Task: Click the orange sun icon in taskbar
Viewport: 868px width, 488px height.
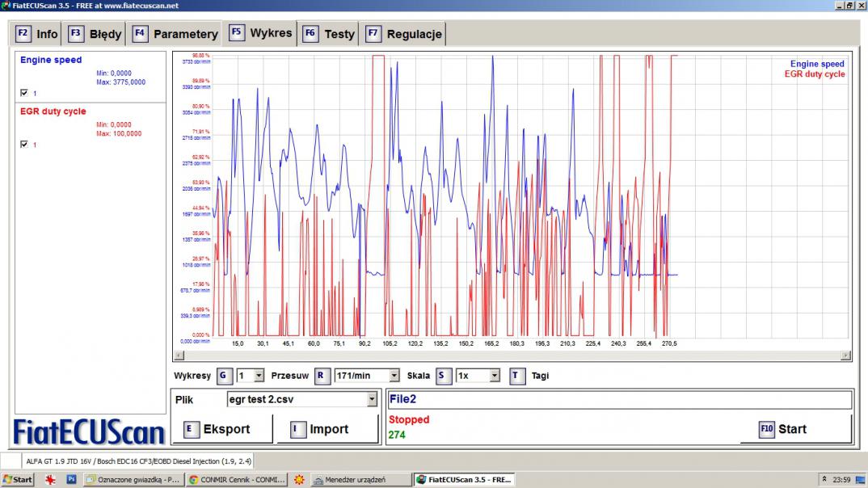Action: click(x=300, y=479)
